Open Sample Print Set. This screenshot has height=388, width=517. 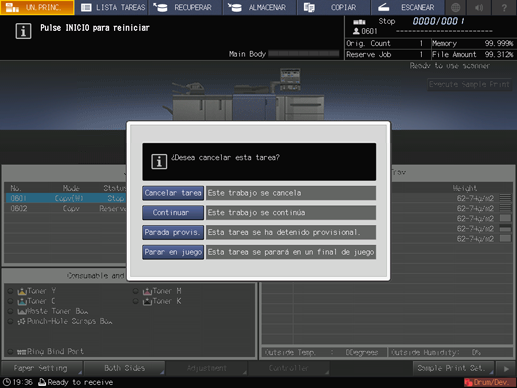pyautogui.click(x=453, y=368)
